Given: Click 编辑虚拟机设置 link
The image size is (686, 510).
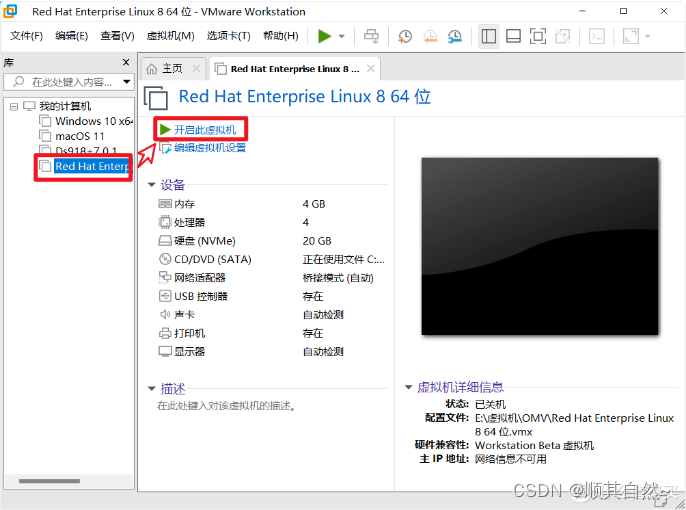Looking at the screenshot, I should tap(210, 148).
